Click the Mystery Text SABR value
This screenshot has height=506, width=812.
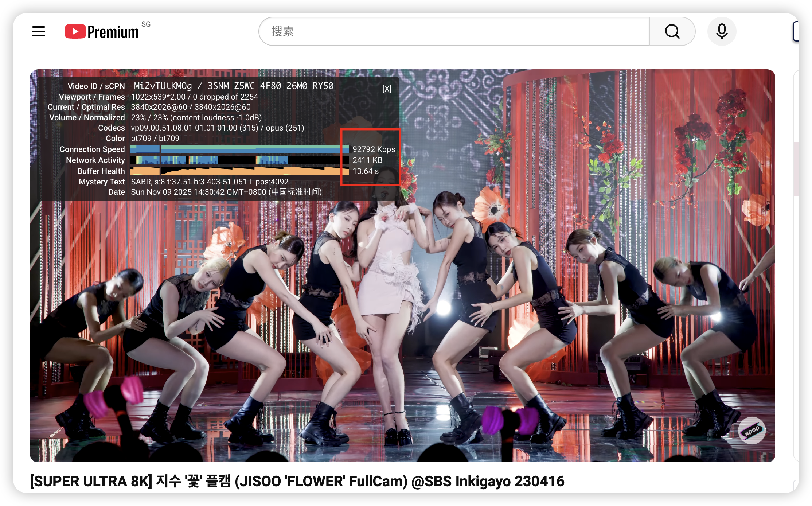[210, 182]
